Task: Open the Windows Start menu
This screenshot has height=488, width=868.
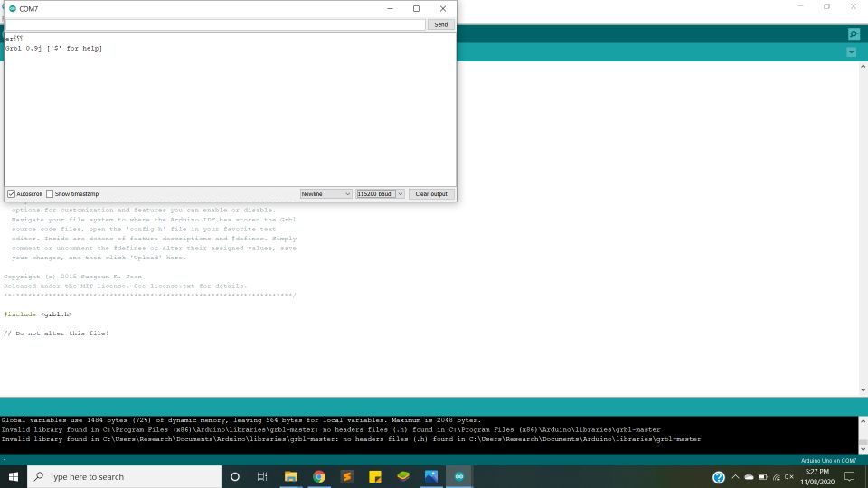Action: pyautogui.click(x=14, y=476)
